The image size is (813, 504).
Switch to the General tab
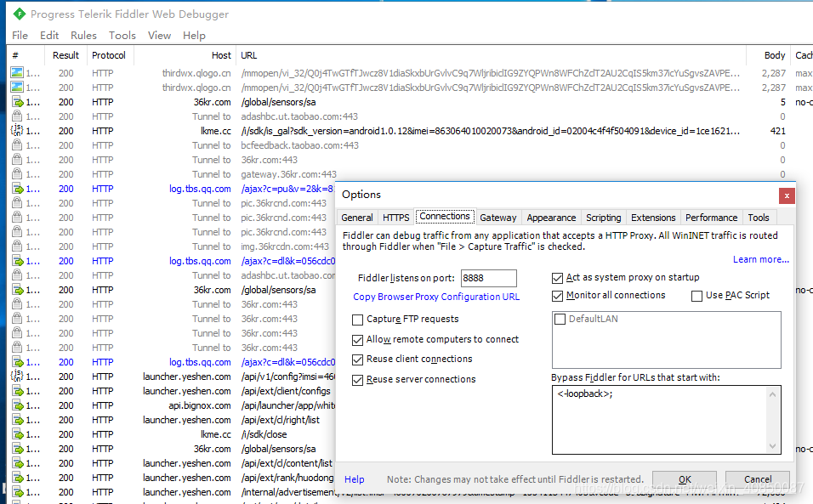pos(356,218)
